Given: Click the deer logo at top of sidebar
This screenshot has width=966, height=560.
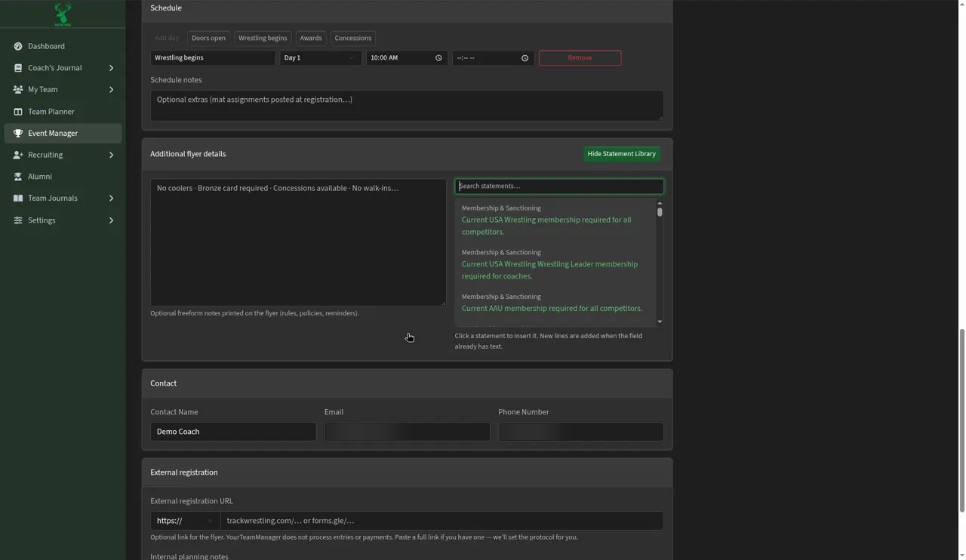Looking at the screenshot, I should tap(63, 14).
